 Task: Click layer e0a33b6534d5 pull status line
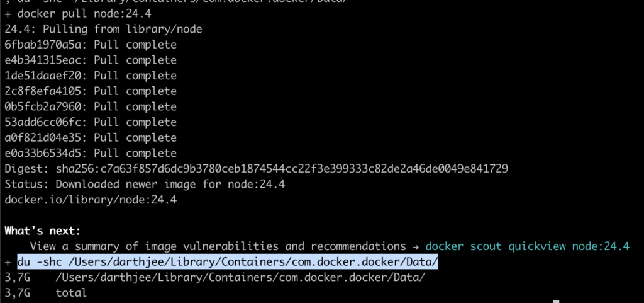[91, 153]
